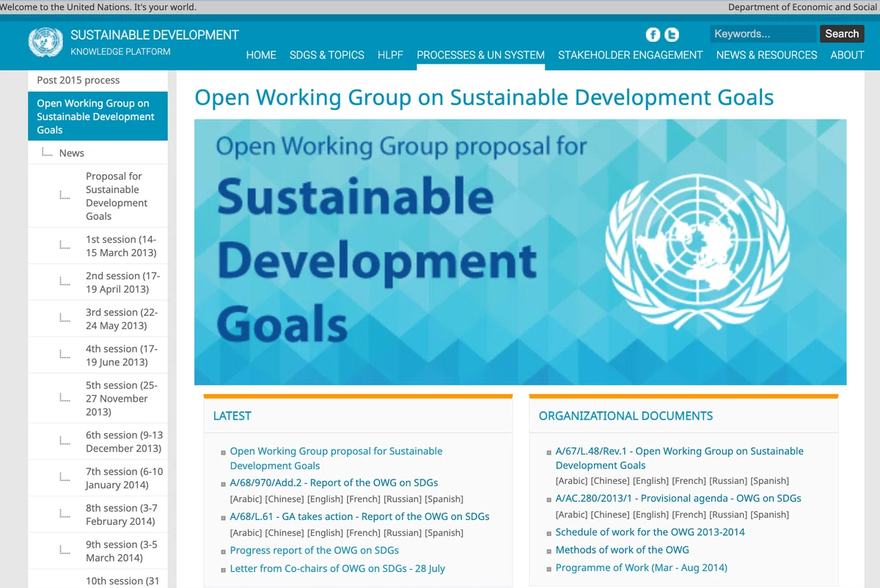Open [English] version of A/68/970/Add.2
880x588 pixels.
325,499
